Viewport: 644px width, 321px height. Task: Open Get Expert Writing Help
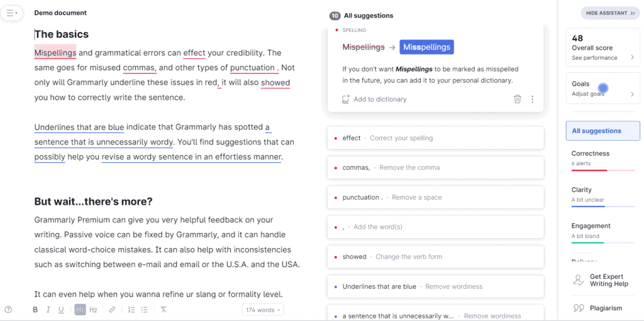pos(603,280)
